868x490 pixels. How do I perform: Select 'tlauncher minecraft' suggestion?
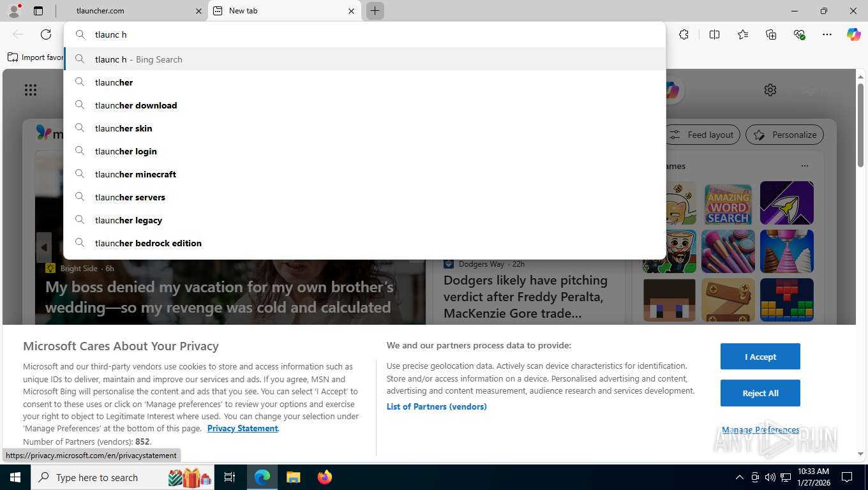point(364,174)
